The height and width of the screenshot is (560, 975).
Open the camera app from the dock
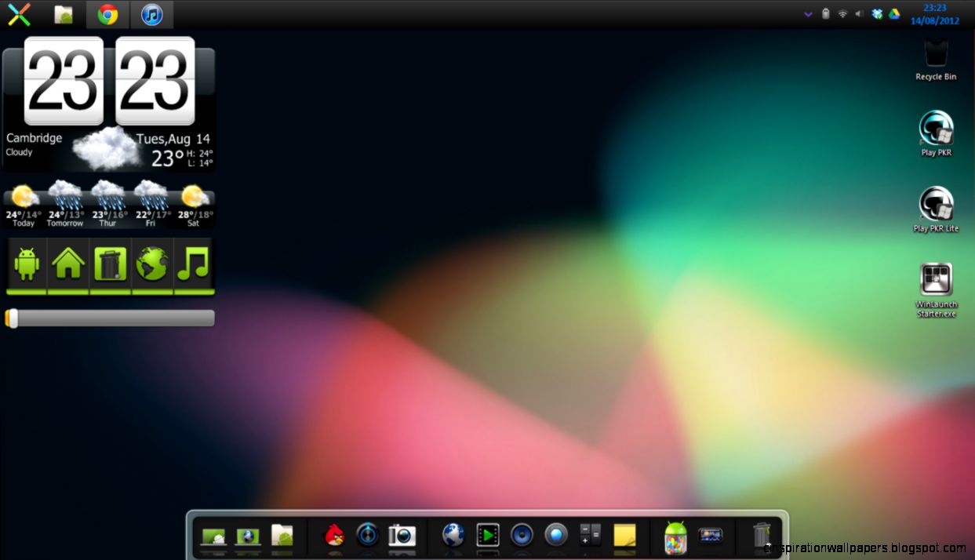402,536
